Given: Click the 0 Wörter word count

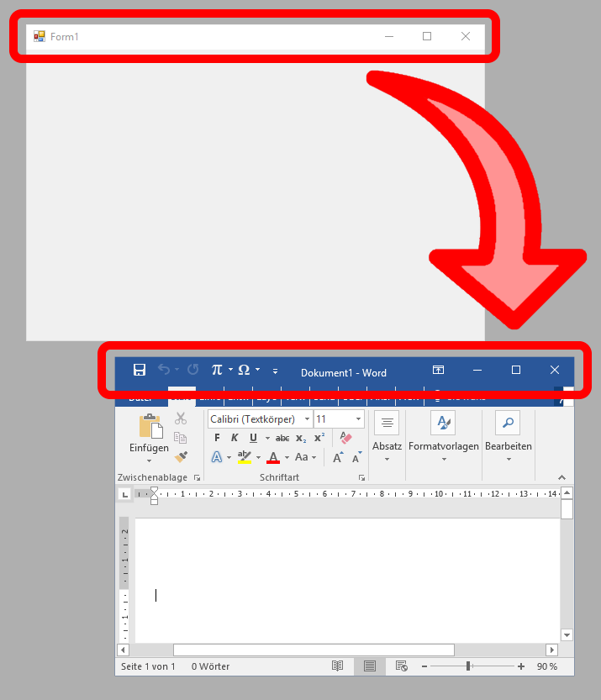Looking at the screenshot, I should (x=210, y=666).
